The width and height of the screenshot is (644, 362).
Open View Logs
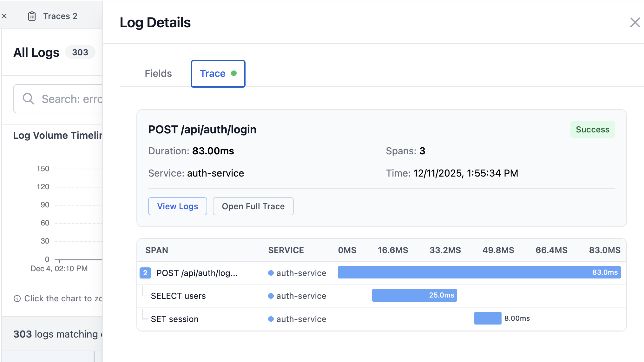click(177, 206)
